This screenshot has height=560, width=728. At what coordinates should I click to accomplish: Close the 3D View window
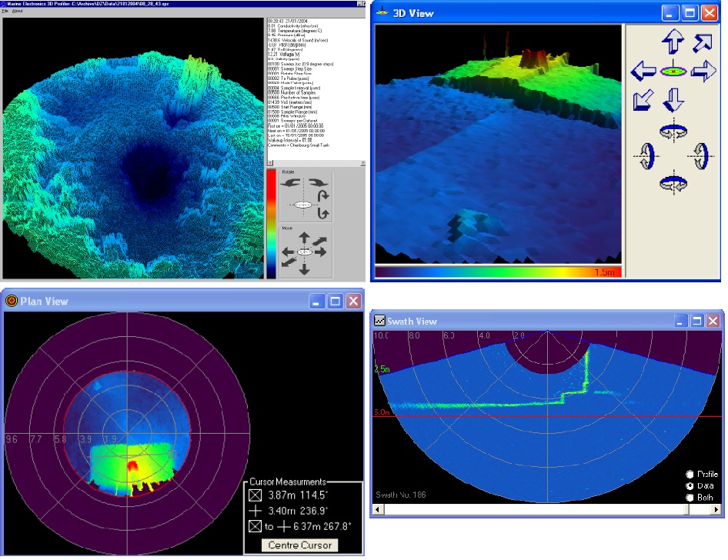click(x=710, y=12)
